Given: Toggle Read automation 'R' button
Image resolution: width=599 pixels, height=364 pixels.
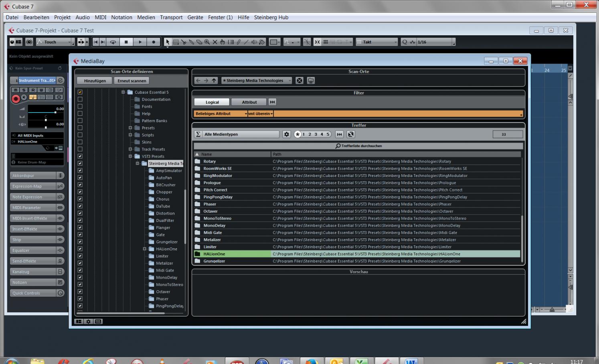Looking at the screenshot, I should pyautogui.click(x=33, y=90).
